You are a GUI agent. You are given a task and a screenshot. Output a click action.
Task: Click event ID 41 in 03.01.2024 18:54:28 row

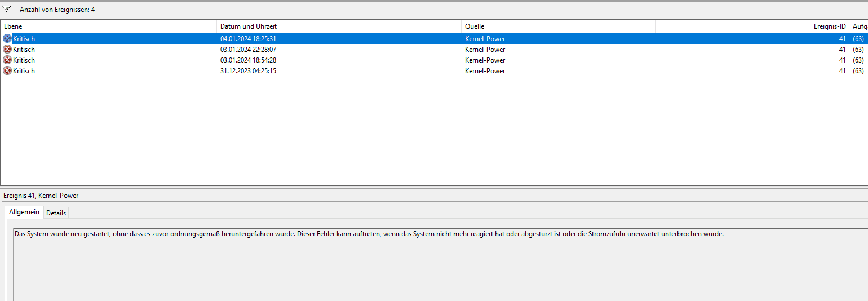842,60
